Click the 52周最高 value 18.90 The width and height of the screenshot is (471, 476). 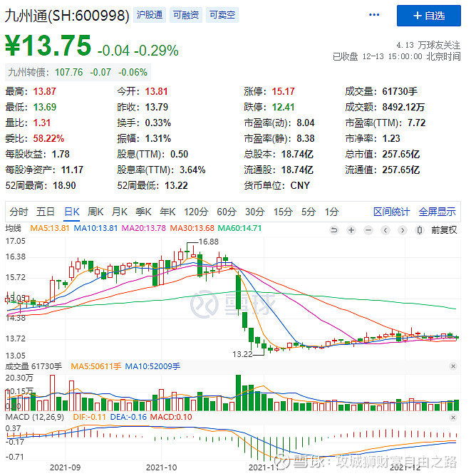point(64,185)
